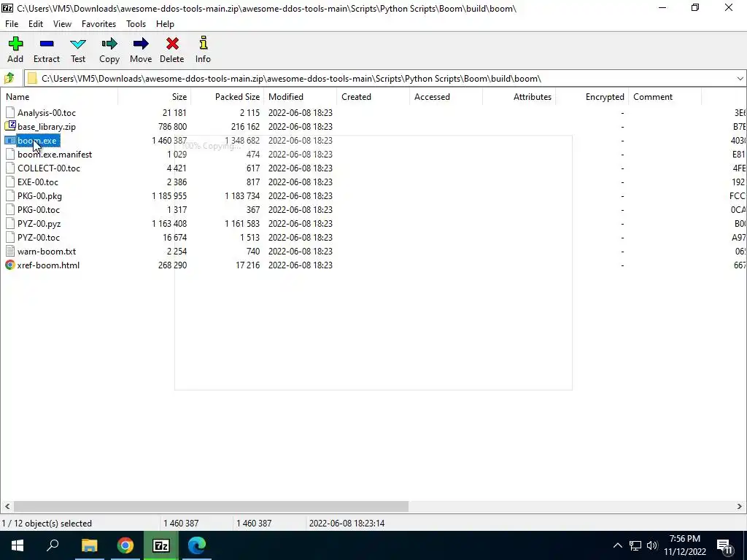Click the Move toolbar icon

point(141,44)
